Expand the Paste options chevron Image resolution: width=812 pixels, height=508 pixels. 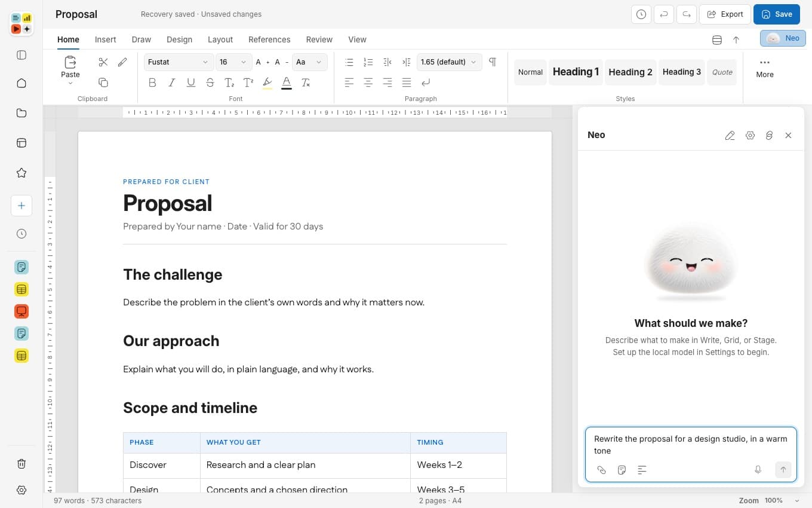click(x=70, y=84)
